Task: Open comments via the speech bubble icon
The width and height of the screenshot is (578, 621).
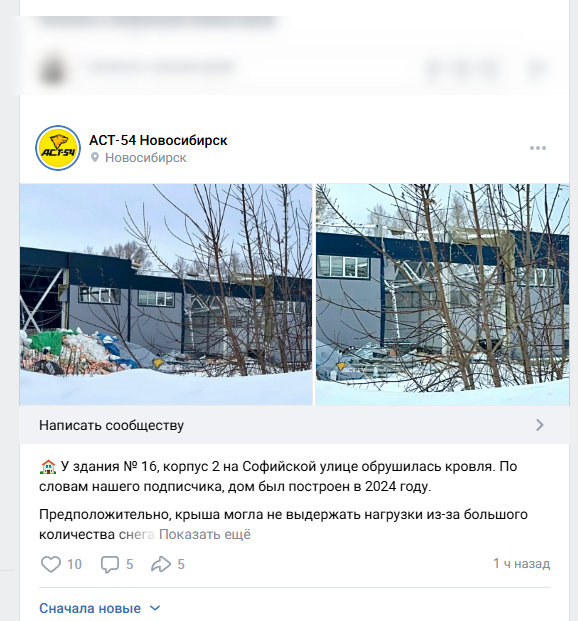Action: coord(110,564)
